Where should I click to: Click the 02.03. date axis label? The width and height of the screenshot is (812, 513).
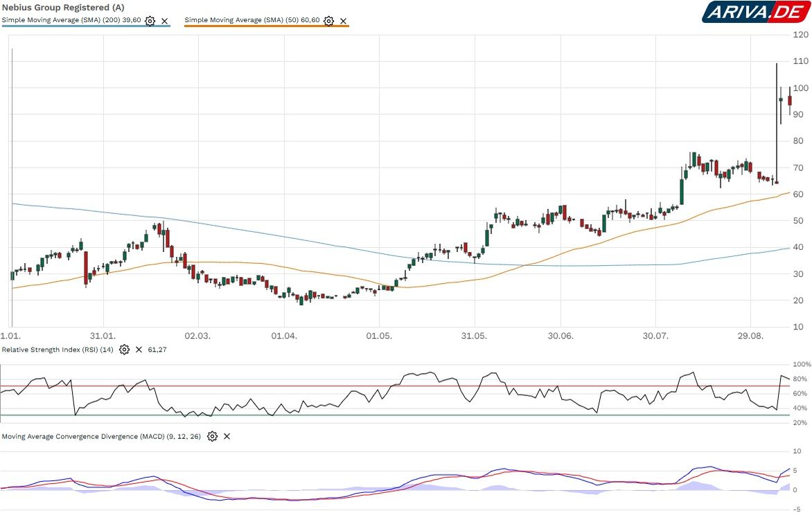(198, 336)
